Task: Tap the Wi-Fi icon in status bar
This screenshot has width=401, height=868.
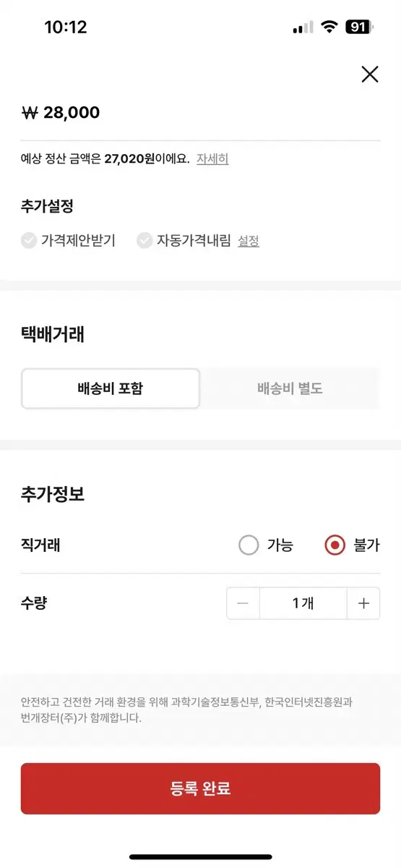Action: 329,27
